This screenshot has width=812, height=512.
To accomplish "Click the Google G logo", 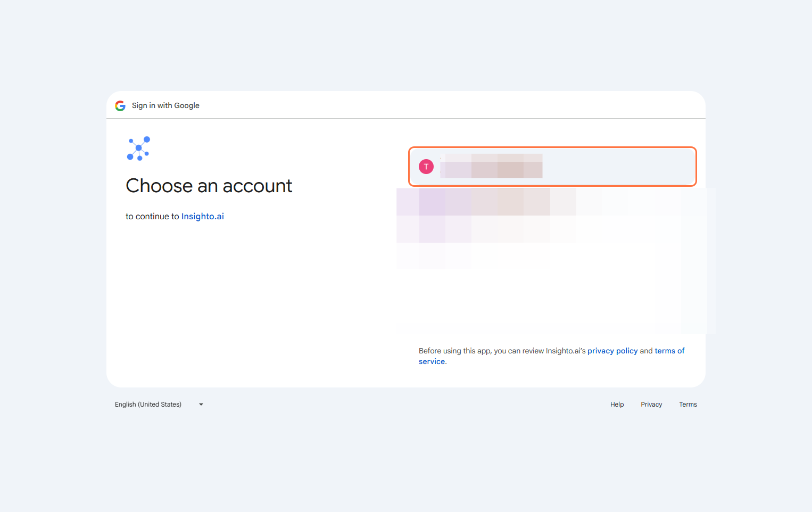I will [x=120, y=105].
